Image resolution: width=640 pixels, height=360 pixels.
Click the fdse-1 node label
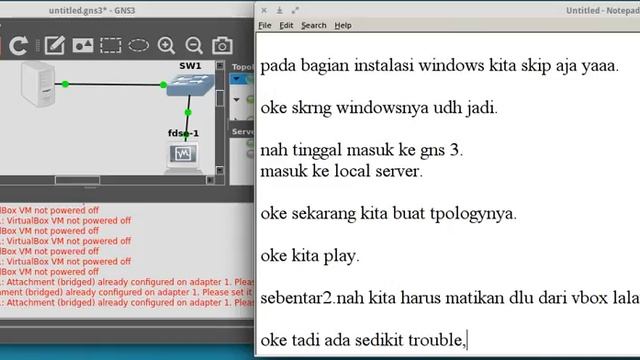pos(183,133)
